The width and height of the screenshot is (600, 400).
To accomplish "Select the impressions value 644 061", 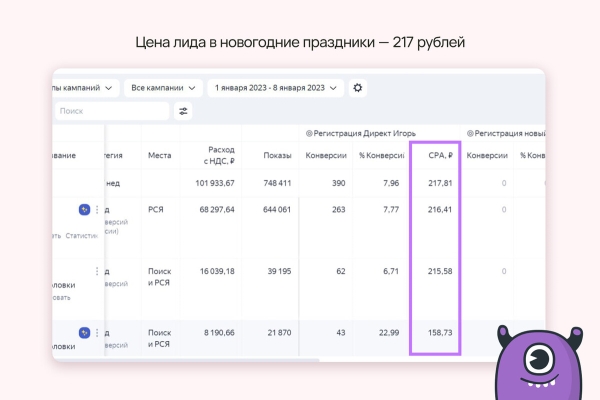I will [277, 210].
